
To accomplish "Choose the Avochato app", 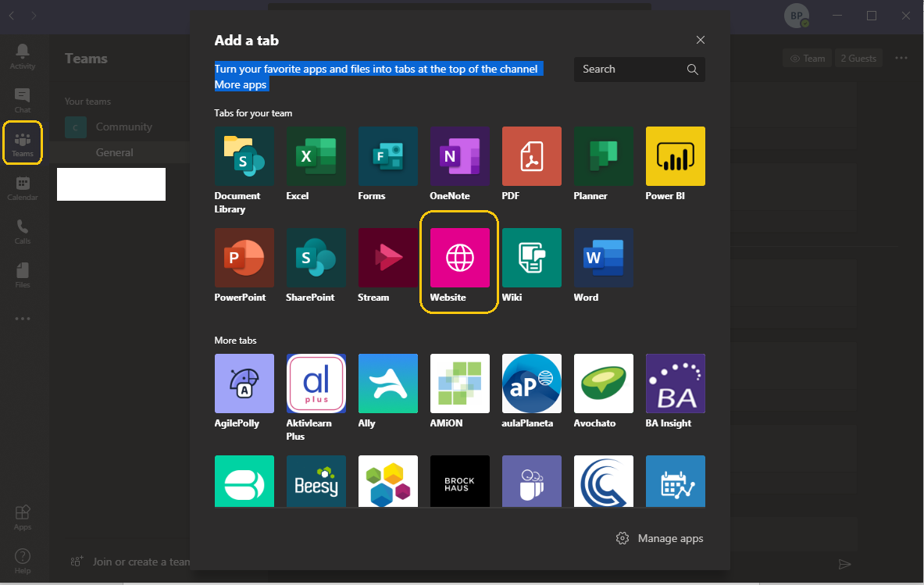I will pos(604,383).
